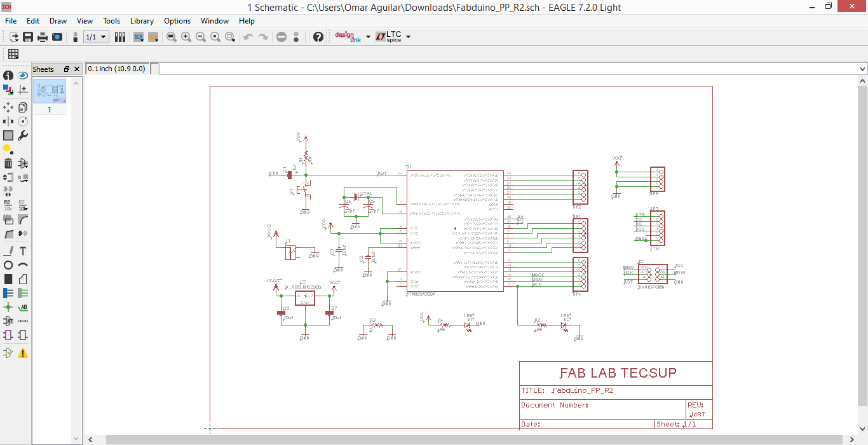Select the Circle tool
This screenshot has height=445, width=868.
8,265
